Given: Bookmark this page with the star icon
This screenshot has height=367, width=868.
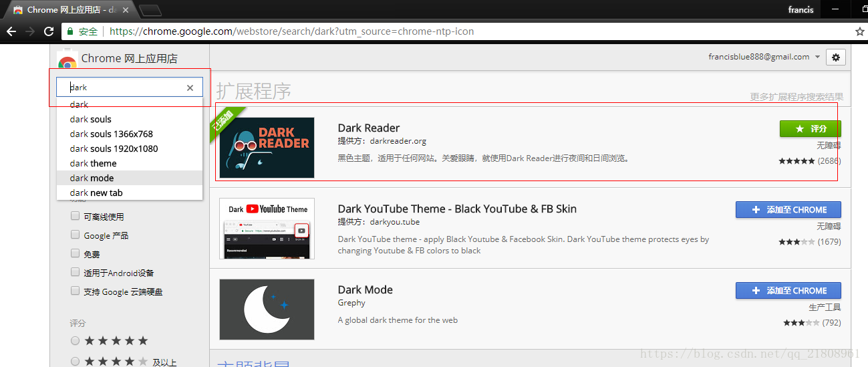Looking at the screenshot, I should point(860,31).
